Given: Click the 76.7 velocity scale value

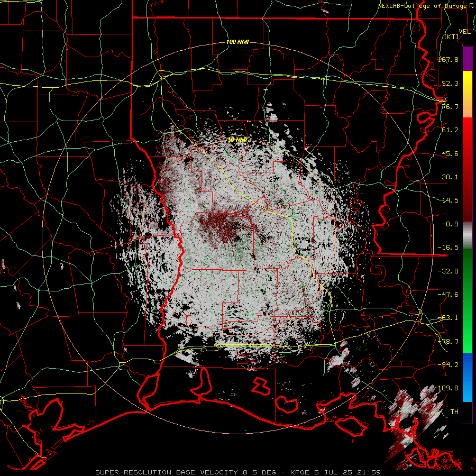Looking at the screenshot, I should [x=450, y=106].
